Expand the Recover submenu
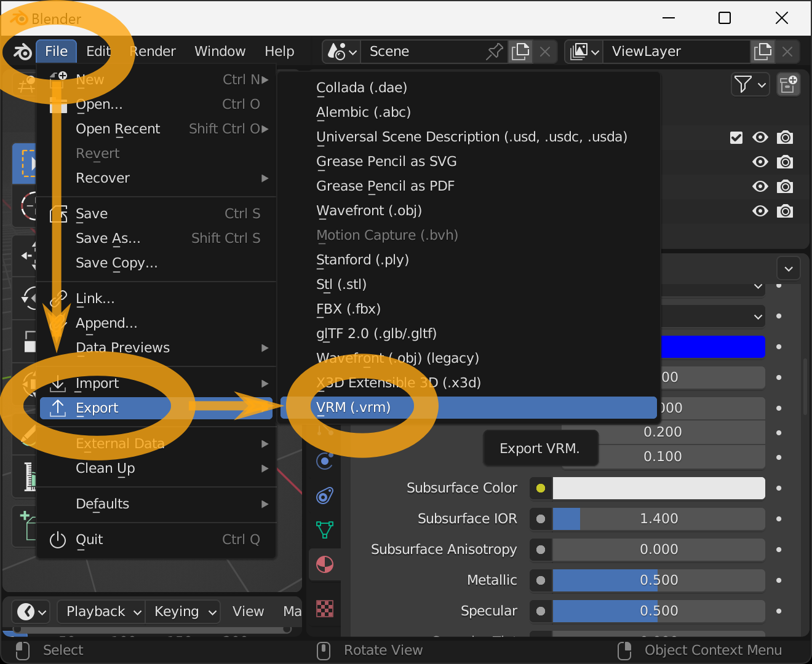Image resolution: width=812 pixels, height=664 pixels. coord(156,178)
